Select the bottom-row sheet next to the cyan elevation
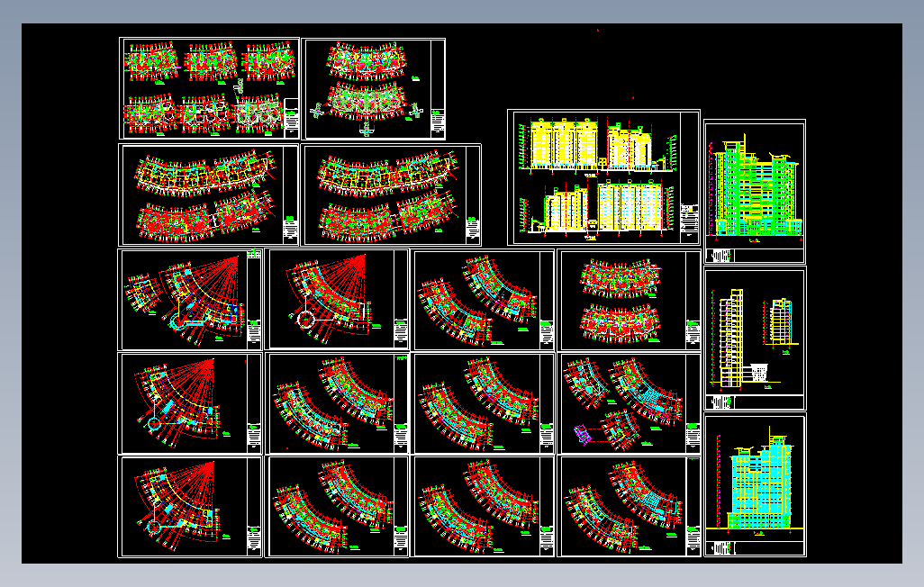924x587 pixels. click(x=629, y=506)
